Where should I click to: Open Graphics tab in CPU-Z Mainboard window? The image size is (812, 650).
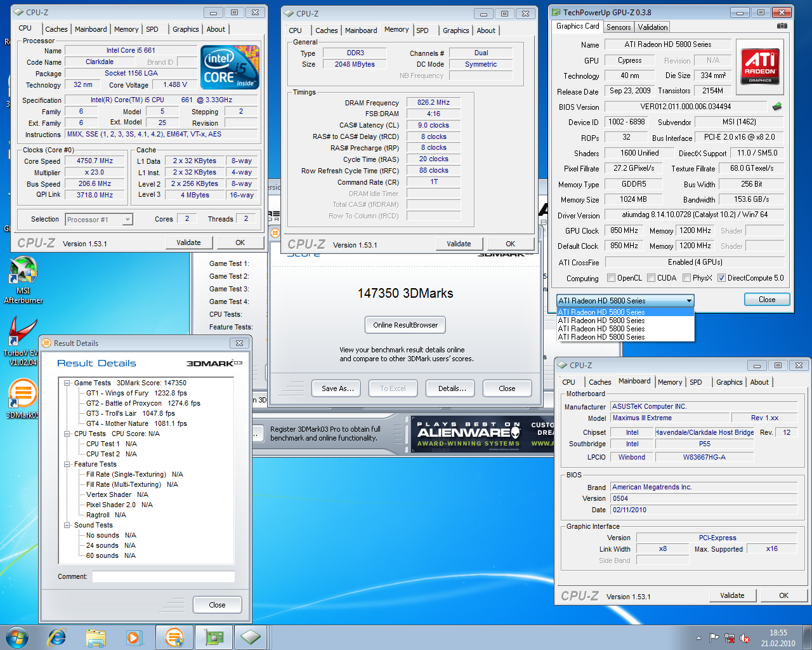pos(729,382)
